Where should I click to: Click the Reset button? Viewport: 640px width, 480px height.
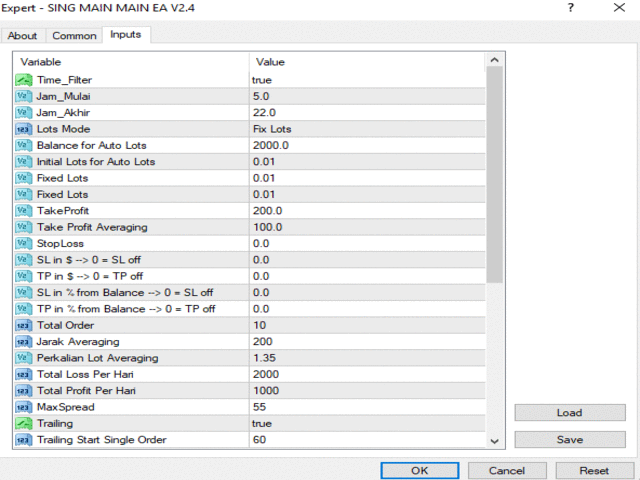(594, 471)
